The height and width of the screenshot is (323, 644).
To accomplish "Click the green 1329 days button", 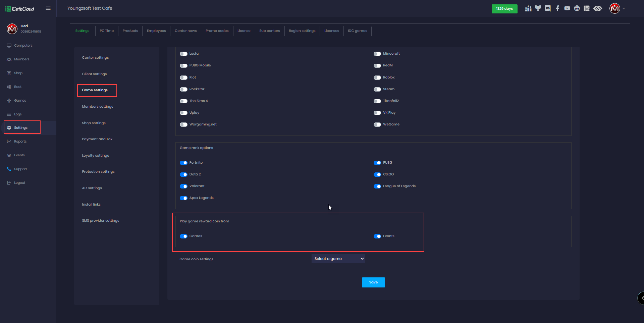I will click(x=504, y=9).
